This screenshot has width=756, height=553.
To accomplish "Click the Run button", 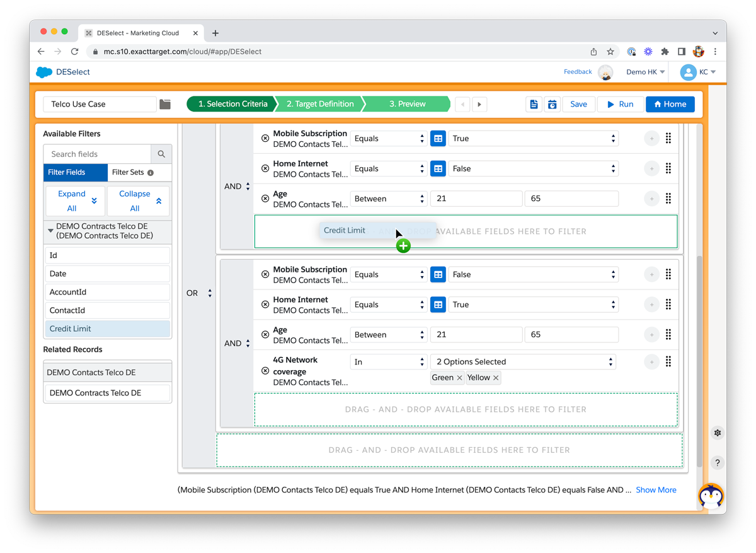I will point(621,104).
